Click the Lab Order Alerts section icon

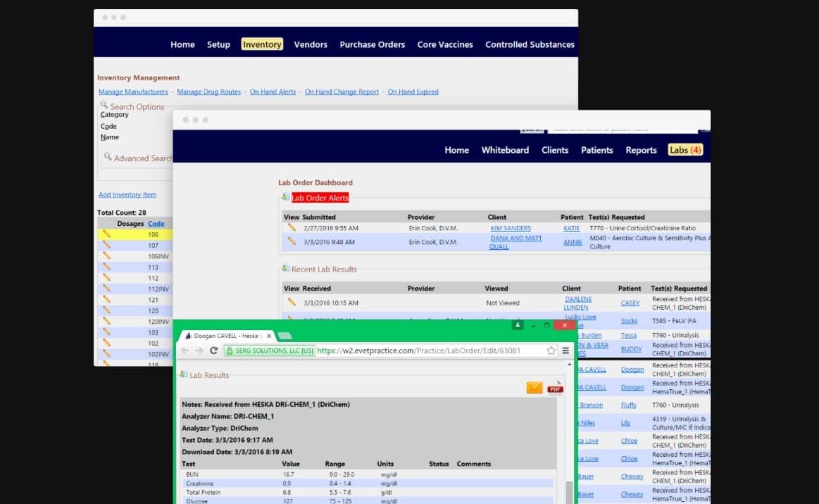[284, 198]
